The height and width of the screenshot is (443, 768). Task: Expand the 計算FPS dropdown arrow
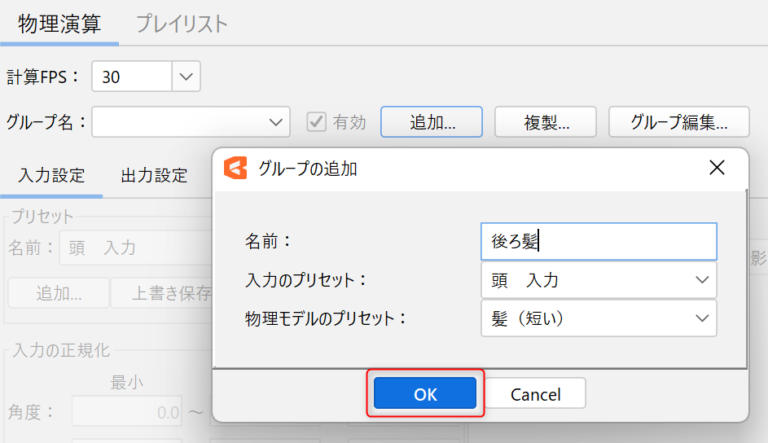186,76
